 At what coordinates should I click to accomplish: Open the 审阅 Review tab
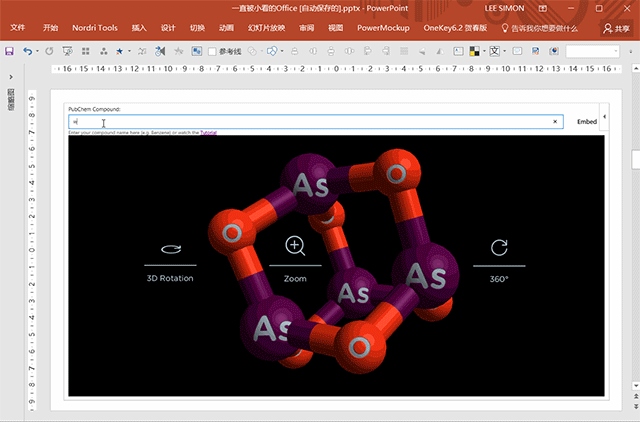point(306,28)
